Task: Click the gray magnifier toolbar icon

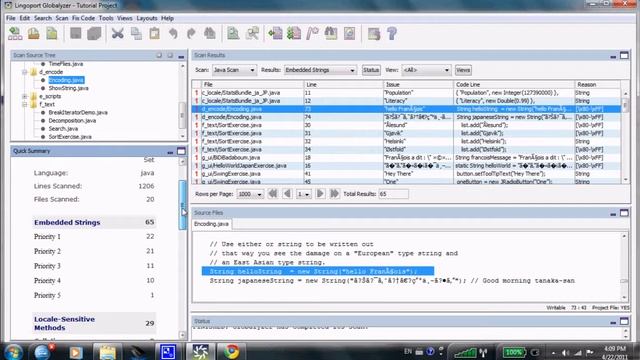Action: [x=252, y=33]
